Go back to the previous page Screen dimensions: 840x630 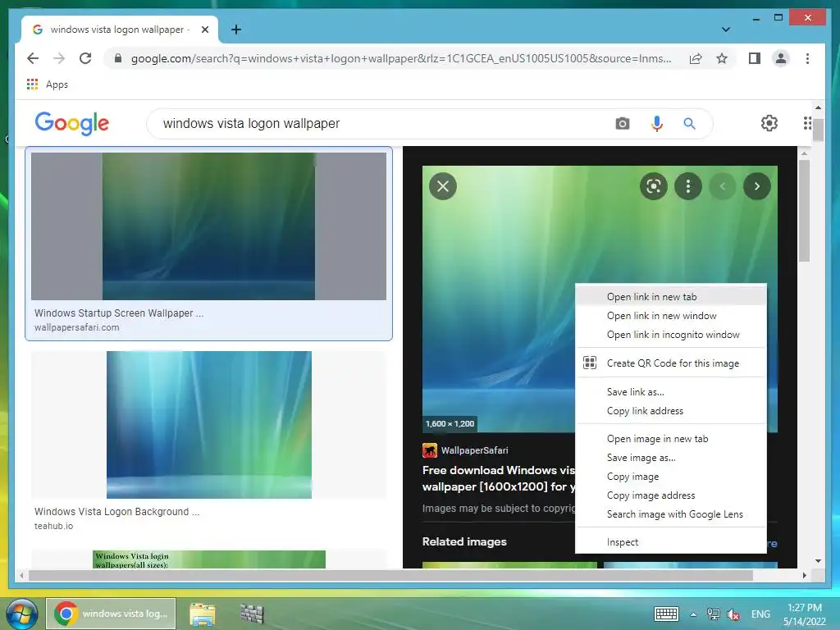(33, 58)
